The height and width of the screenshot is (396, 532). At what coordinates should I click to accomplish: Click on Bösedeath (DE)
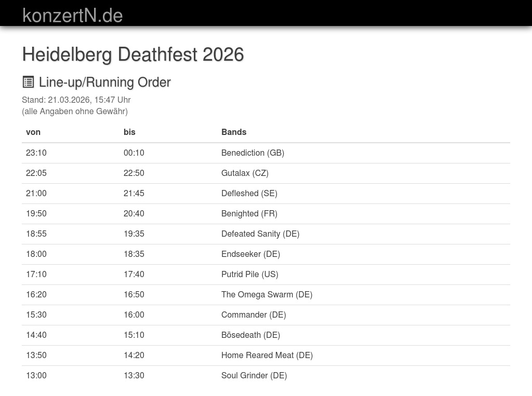pos(250,335)
